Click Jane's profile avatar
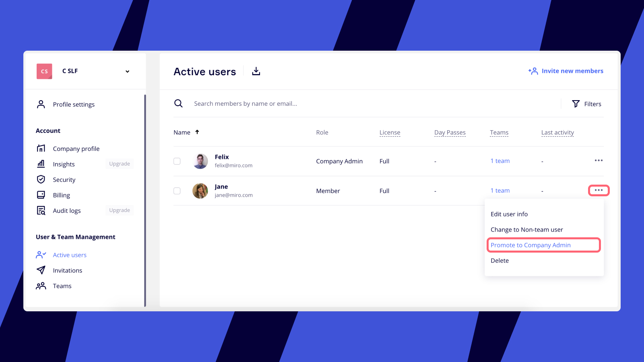The width and height of the screenshot is (644, 362). click(200, 191)
